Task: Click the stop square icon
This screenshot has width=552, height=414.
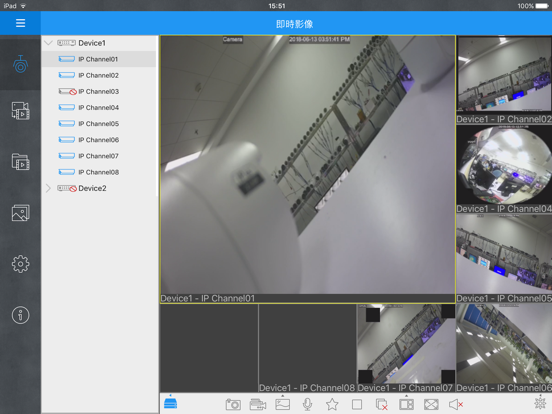Action: [357, 404]
